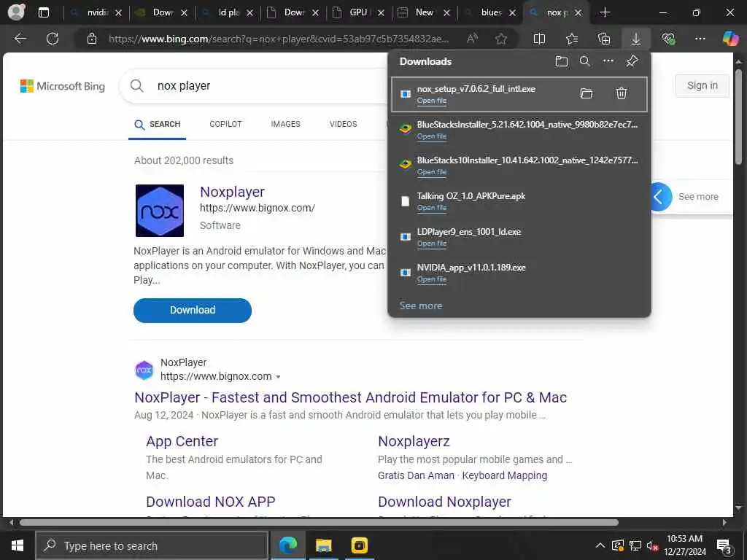
Task: Open file link for Talking OZ apk
Action: pyautogui.click(x=432, y=208)
